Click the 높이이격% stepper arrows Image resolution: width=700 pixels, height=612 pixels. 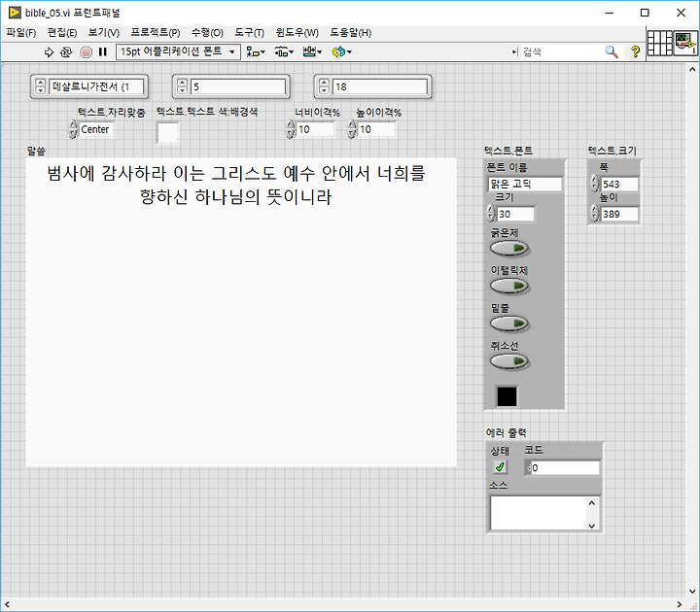(x=352, y=129)
